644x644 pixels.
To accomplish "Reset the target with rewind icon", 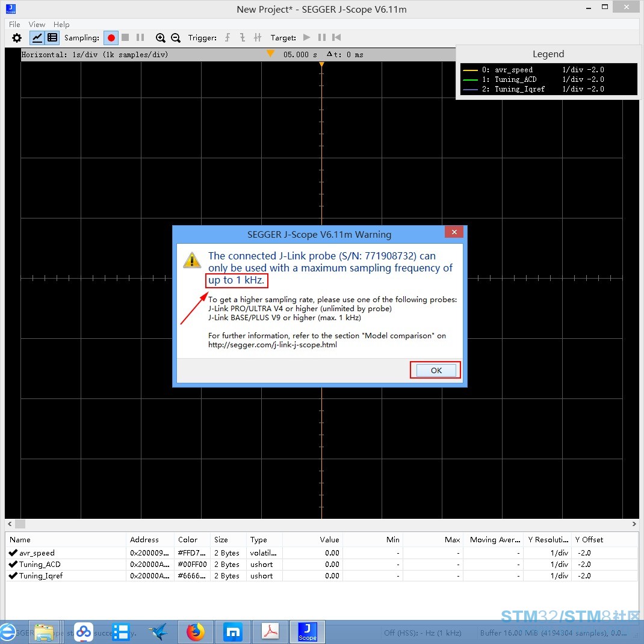I will coord(336,37).
